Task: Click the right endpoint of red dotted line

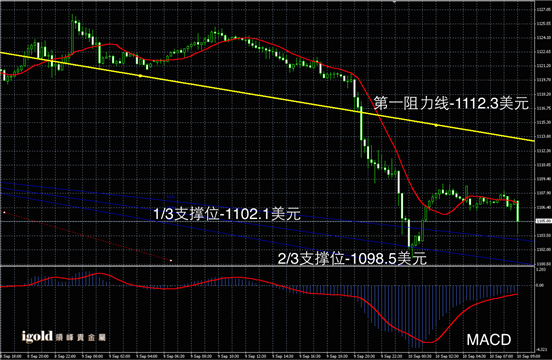Action: click(x=171, y=260)
